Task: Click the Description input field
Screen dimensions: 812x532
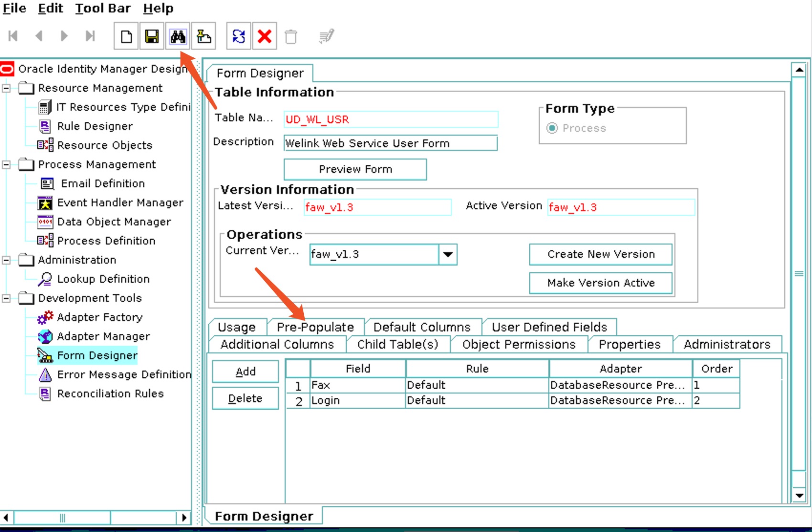Action: pyautogui.click(x=390, y=143)
